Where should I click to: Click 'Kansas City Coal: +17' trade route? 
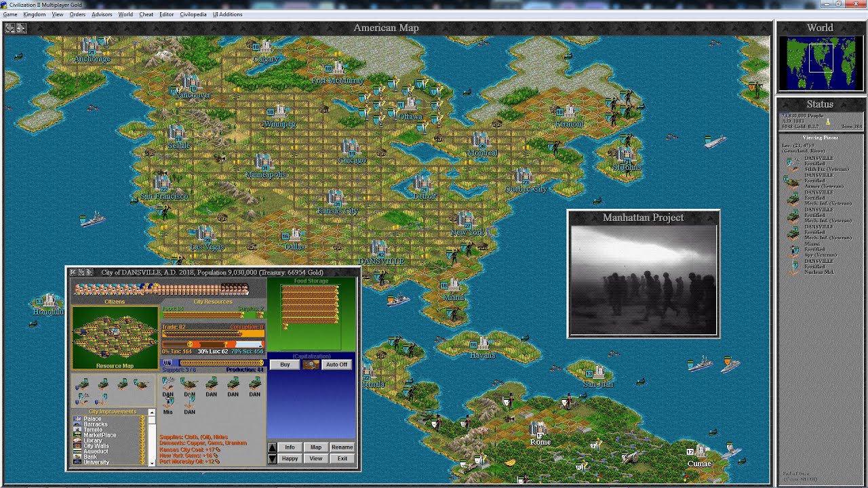pyautogui.click(x=189, y=449)
